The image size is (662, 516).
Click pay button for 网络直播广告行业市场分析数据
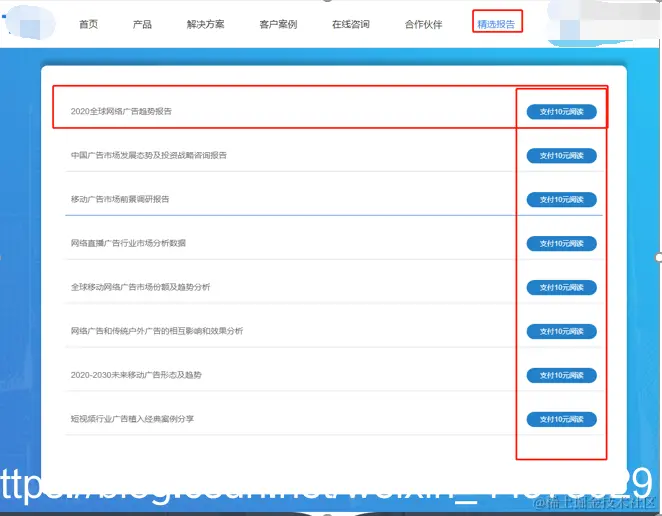(x=562, y=243)
